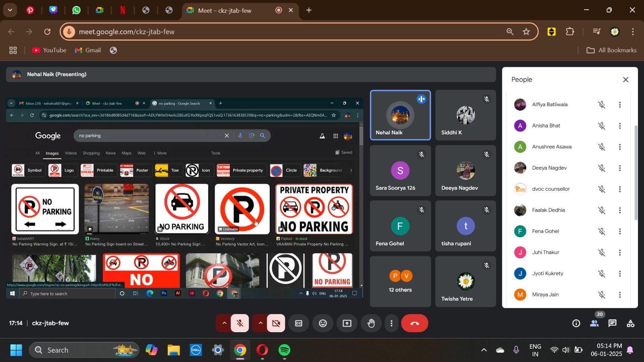Open Spotify from the taskbar
This screenshot has width=644, height=362.
tap(285, 350)
